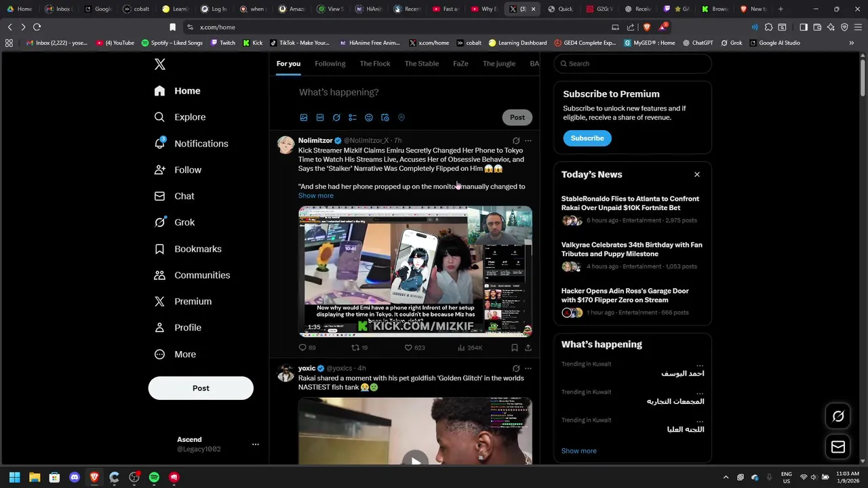868x488 pixels.
Task: Click the large white Post button
Action: tap(201, 388)
